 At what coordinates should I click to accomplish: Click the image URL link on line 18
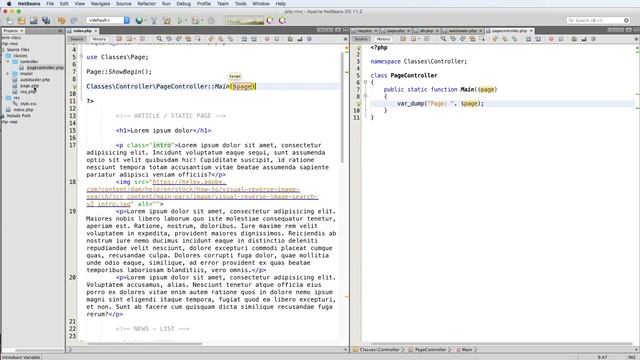pos(202,193)
